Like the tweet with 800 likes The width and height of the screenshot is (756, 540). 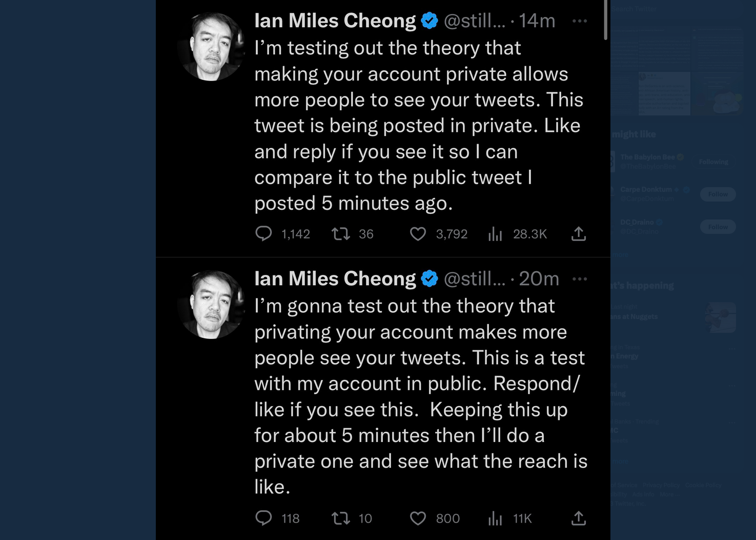click(x=418, y=518)
